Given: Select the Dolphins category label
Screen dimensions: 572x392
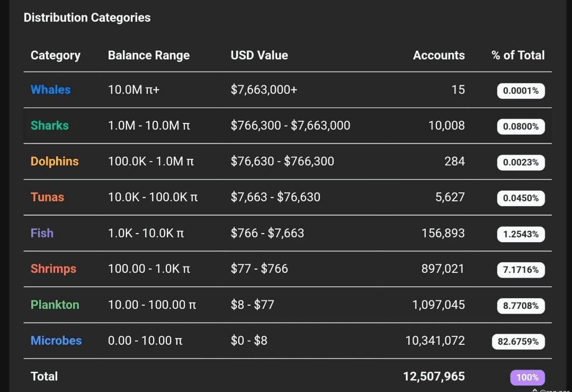Looking at the screenshot, I should click(x=55, y=162).
